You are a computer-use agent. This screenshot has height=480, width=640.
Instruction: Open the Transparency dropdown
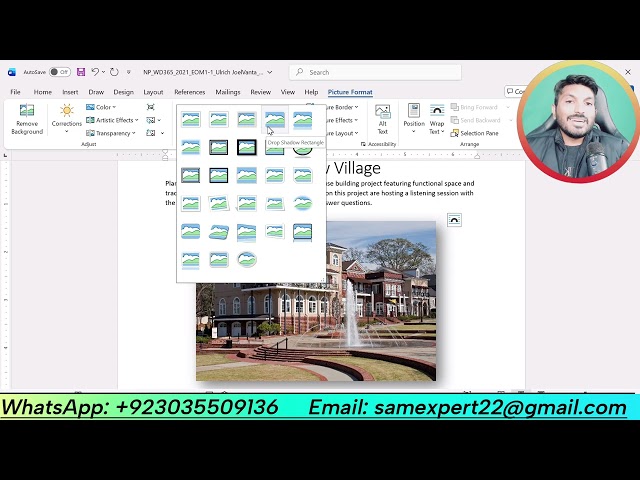[x=111, y=133]
